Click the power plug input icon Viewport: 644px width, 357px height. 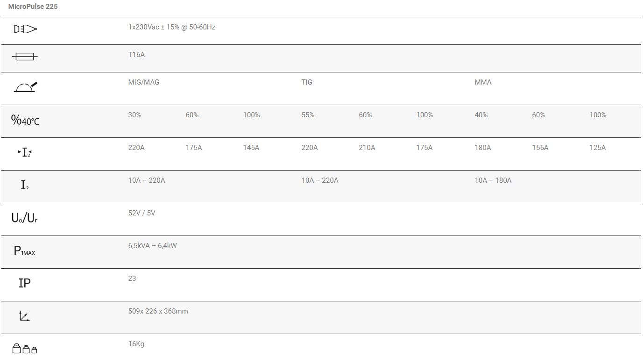coord(24,29)
